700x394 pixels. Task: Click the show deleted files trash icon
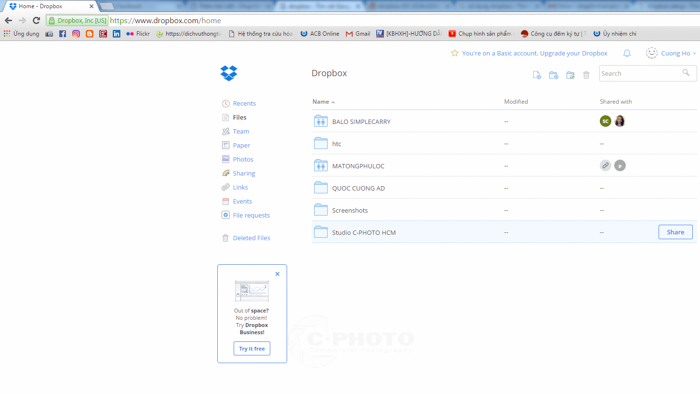[586, 75]
